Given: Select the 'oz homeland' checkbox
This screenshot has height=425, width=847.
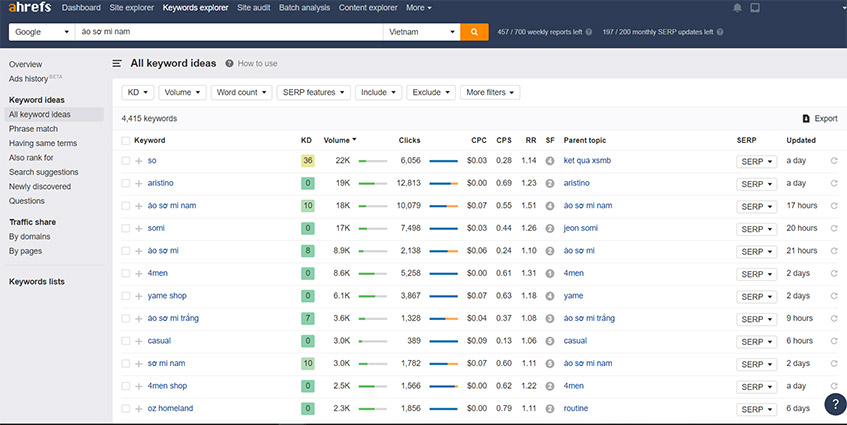Looking at the screenshot, I should tap(125, 409).
